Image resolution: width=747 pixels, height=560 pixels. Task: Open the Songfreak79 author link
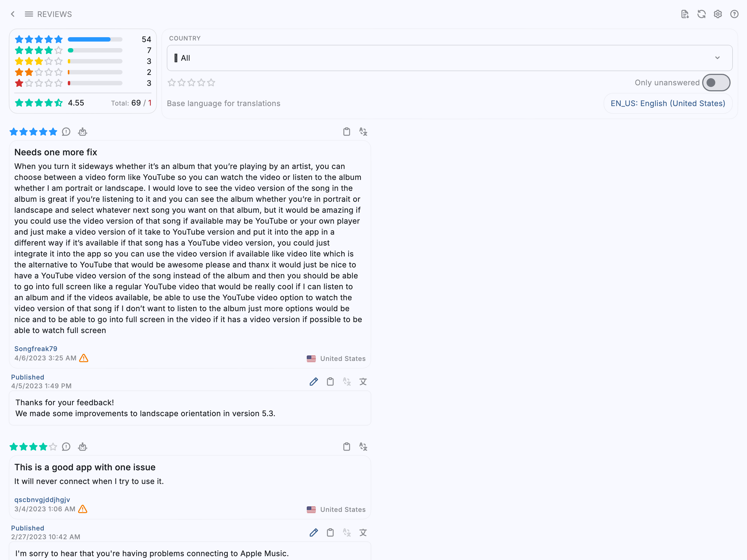(36, 349)
